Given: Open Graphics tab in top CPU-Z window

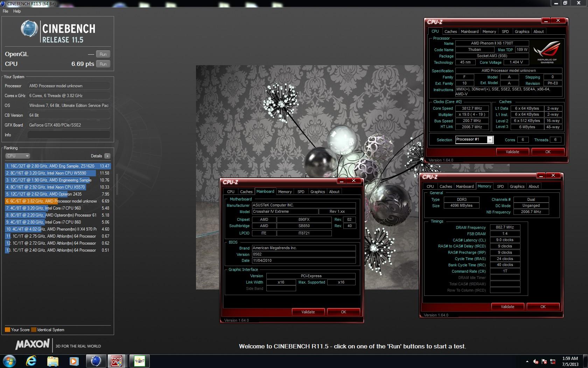Looking at the screenshot, I should coord(522,32).
